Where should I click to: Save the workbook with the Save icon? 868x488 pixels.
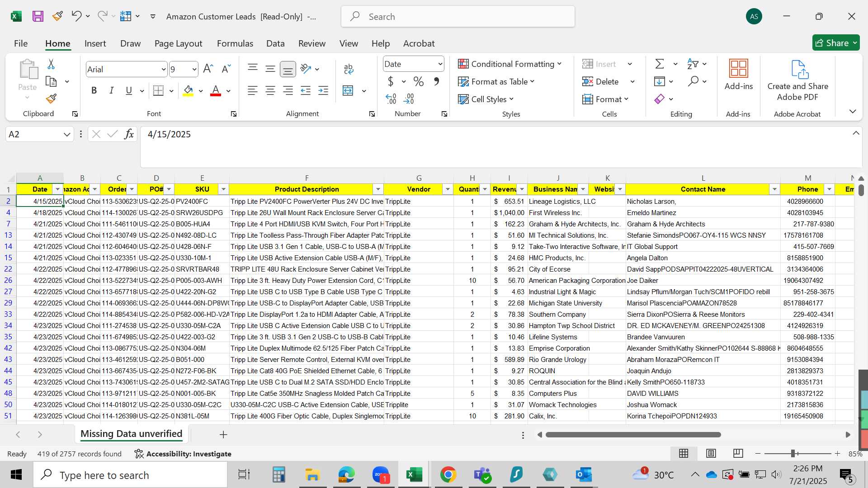tap(38, 16)
